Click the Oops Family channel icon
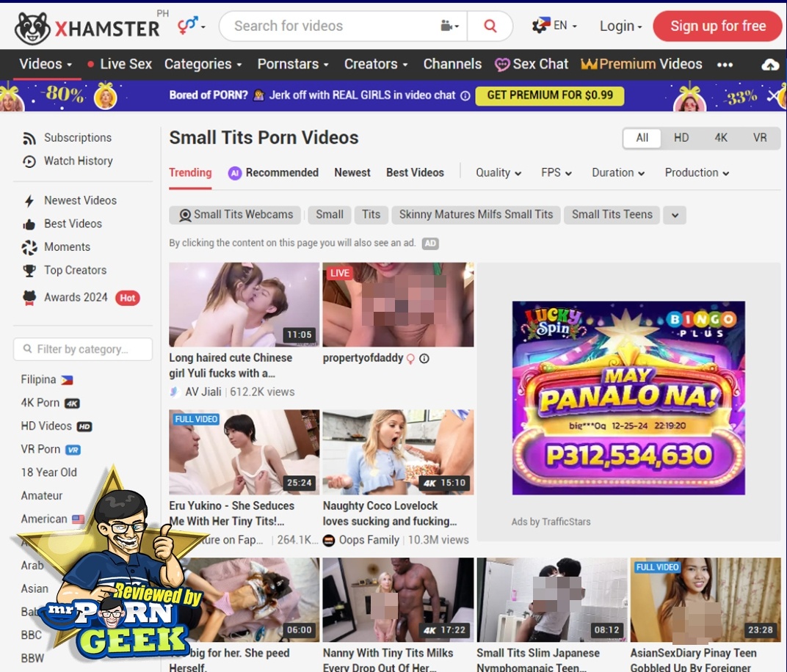 click(x=329, y=540)
